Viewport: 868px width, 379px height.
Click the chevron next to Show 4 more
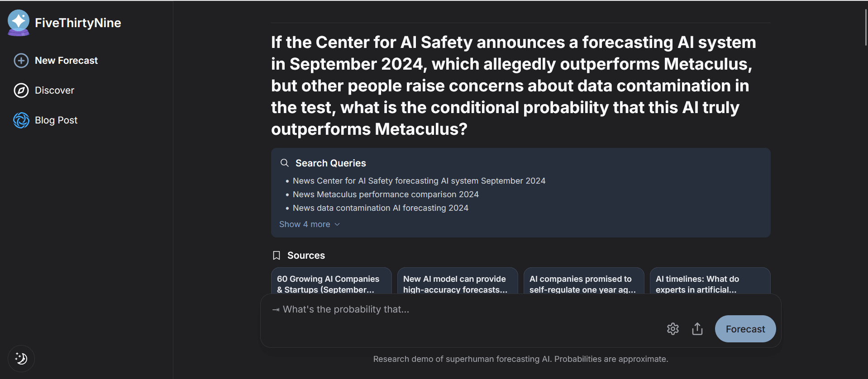click(337, 224)
